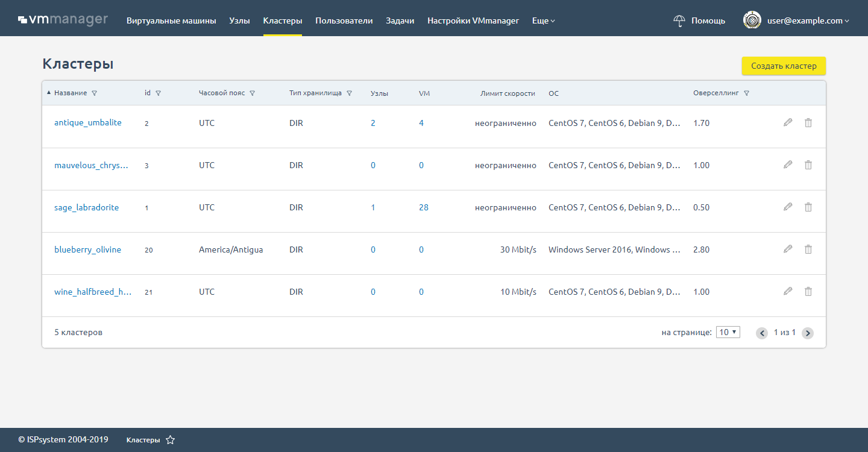This screenshot has width=868, height=452.
Task: Open filter icon next to Название column
Action: point(95,93)
